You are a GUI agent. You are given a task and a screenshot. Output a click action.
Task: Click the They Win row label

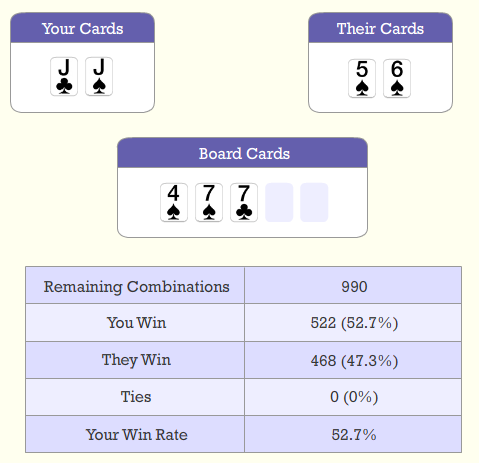[x=136, y=360]
